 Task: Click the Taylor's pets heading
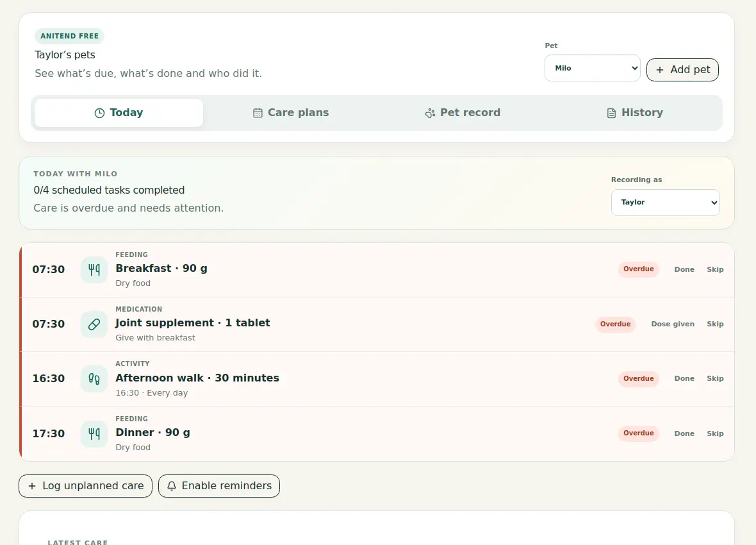click(x=65, y=55)
